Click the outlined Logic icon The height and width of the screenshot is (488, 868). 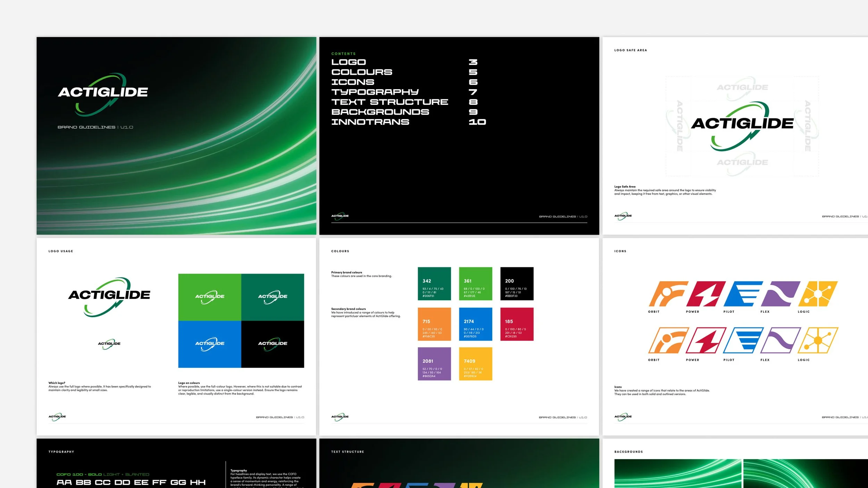tap(818, 340)
